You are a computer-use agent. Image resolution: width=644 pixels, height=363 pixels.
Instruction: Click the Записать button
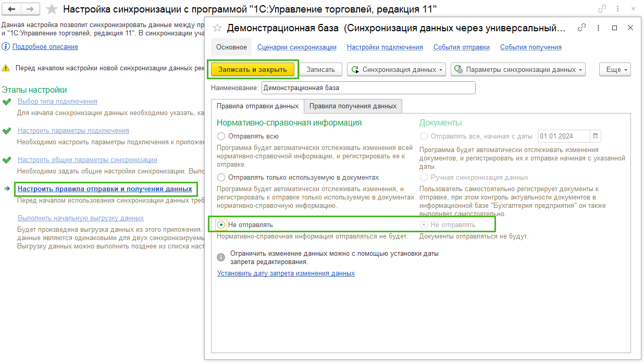tap(320, 69)
